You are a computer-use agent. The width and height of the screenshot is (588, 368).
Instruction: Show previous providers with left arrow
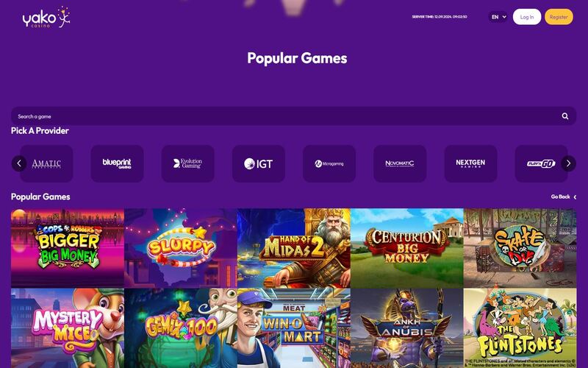19,163
